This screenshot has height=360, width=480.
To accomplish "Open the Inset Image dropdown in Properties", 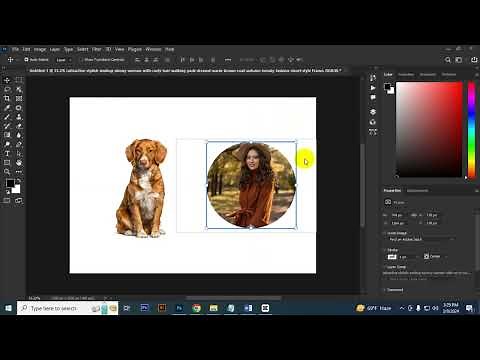I will (422, 239).
